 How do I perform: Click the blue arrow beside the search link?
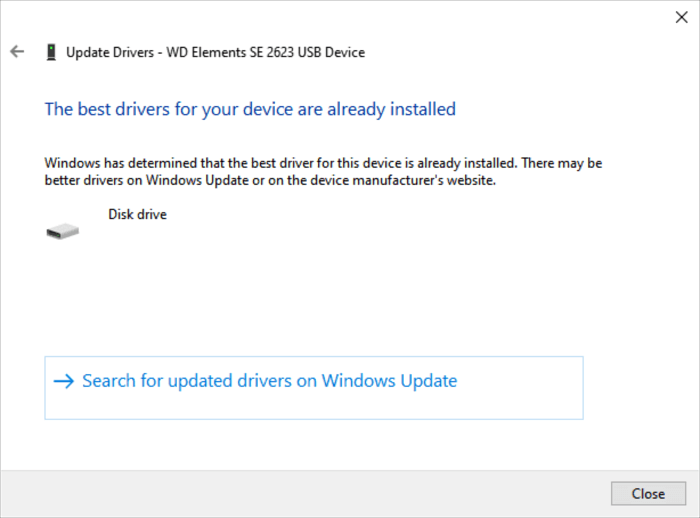[63, 381]
